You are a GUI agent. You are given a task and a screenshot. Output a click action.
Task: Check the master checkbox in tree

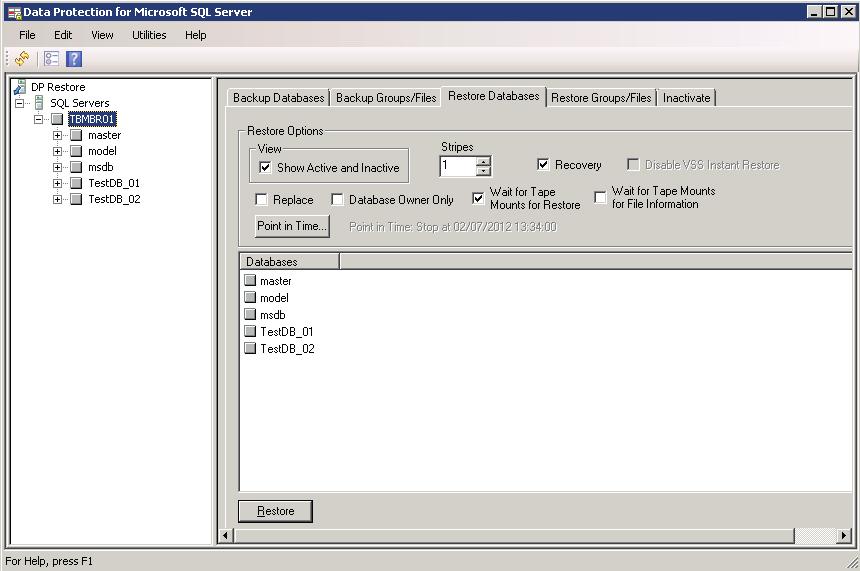77,135
